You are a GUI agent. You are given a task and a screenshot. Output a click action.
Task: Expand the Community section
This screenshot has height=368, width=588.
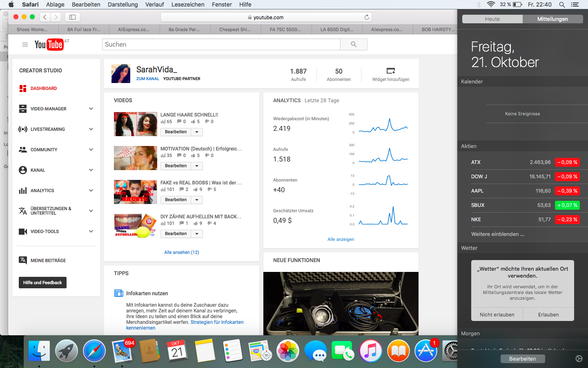(x=91, y=150)
